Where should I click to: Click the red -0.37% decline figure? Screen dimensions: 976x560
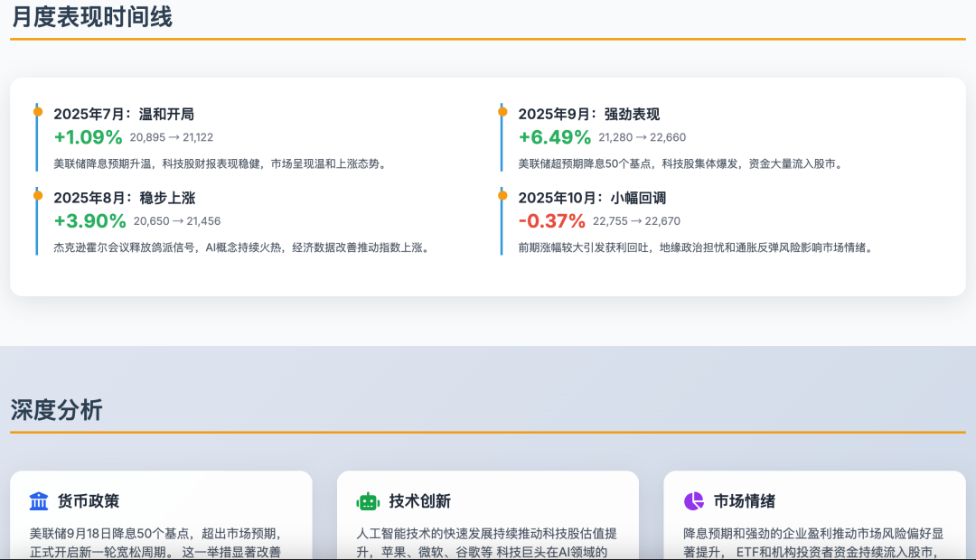coord(551,221)
